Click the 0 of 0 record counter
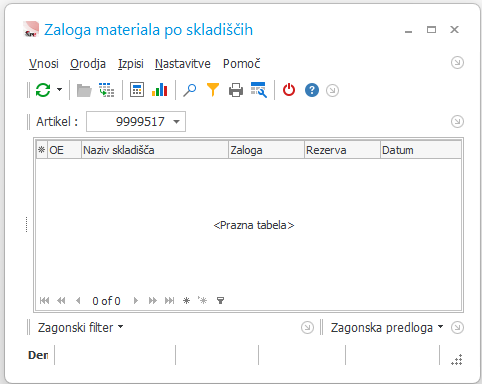The image size is (482, 384). (x=106, y=301)
